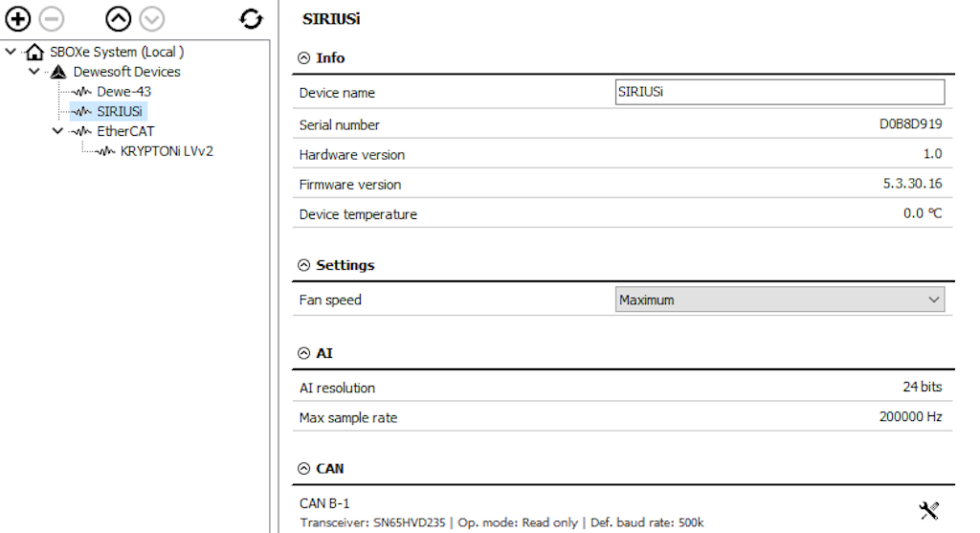Collapse the SBOXe System tree node
980x533 pixels.
pyautogui.click(x=11, y=52)
